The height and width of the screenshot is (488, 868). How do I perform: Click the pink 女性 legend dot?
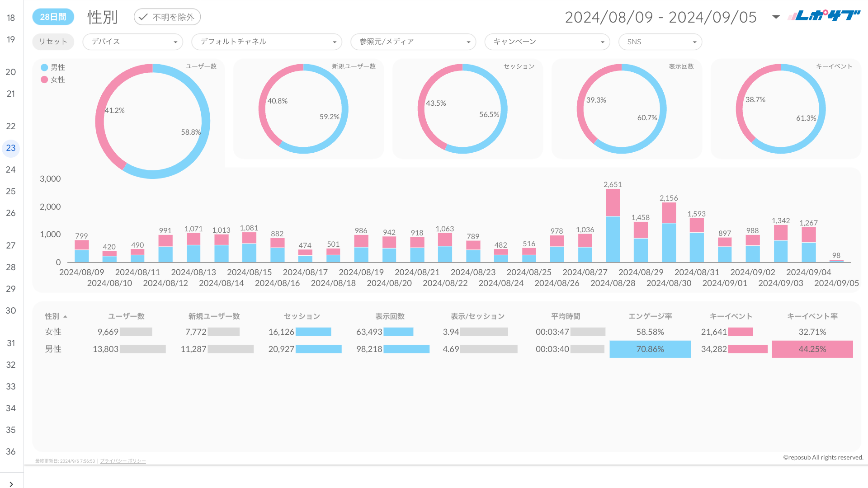coord(44,80)
